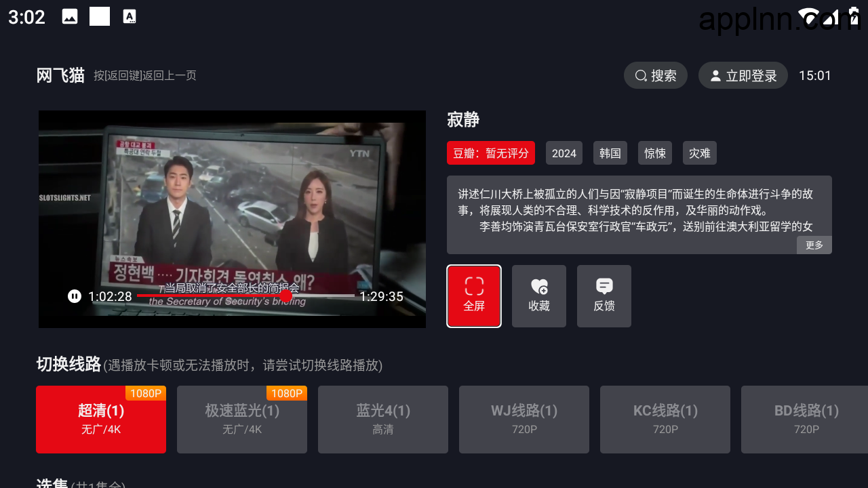Viewport: 868px width, 488px height.
Task: Click the 切换线路 section heading
Action: (x=68, y=365)
